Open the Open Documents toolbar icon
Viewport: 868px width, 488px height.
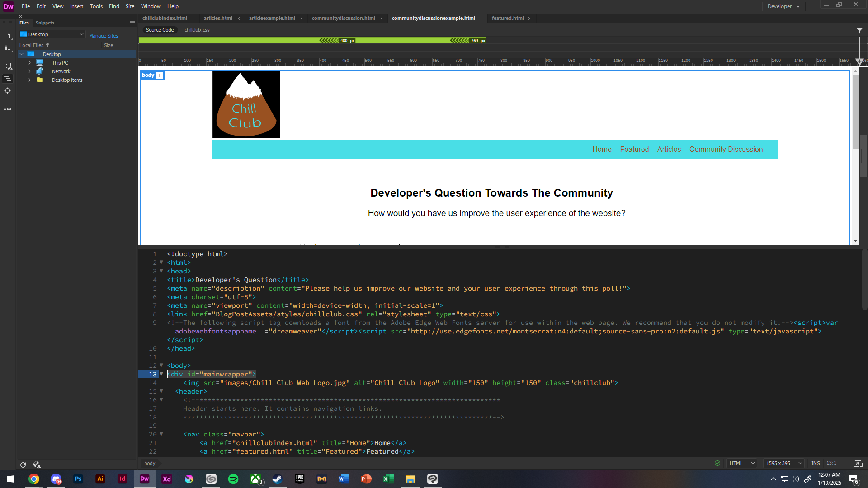point(8,35)
